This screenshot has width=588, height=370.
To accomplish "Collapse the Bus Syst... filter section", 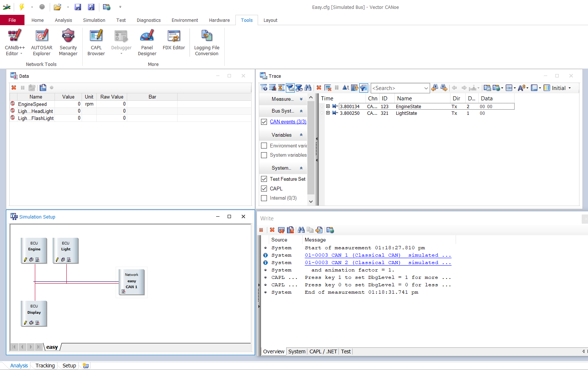I will click(301, 111).
